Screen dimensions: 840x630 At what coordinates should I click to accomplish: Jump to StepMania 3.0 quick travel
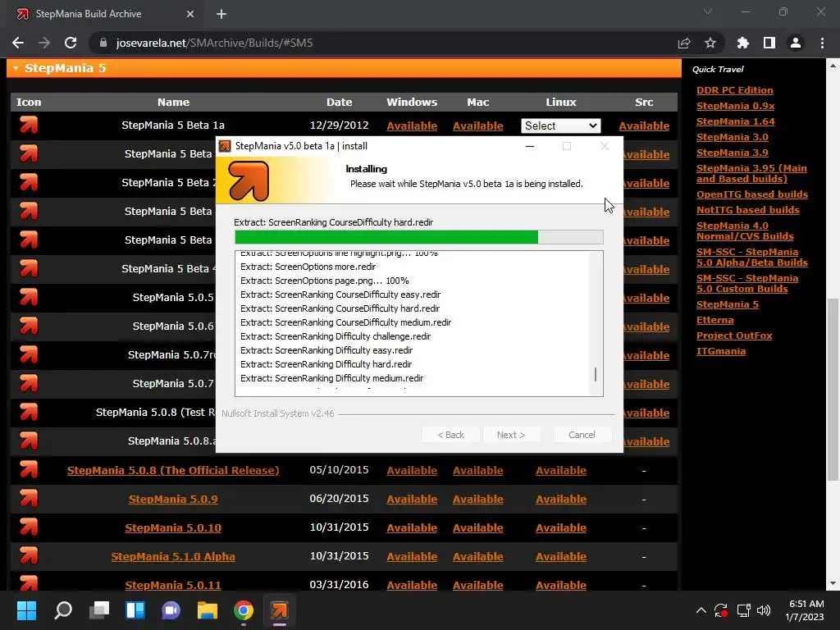(732, 137)
